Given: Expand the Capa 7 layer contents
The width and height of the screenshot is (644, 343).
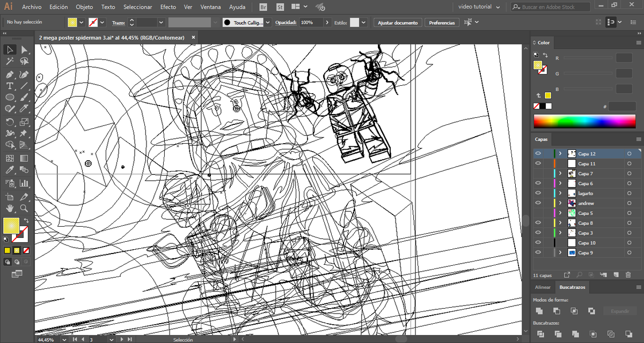Looking at the screenshot, I should 560,174.
